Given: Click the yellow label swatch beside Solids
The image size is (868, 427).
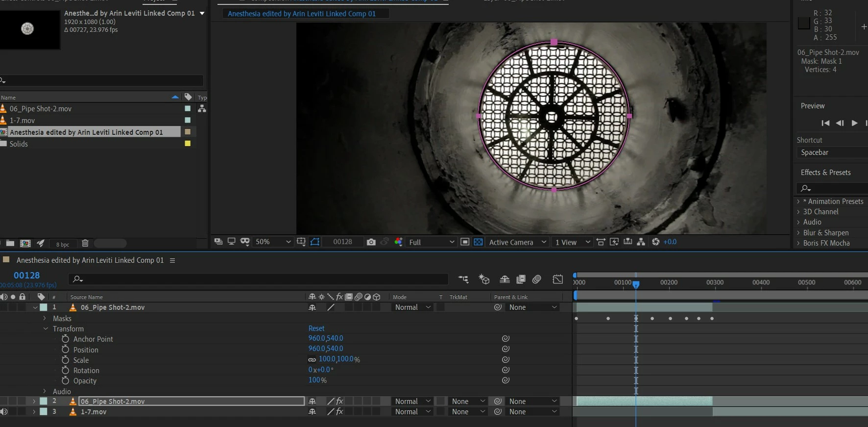Looking at the screenshot, I should point(187,144).
